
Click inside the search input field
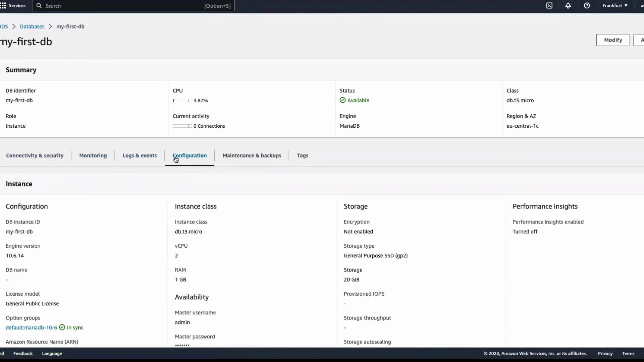[117, 6]
